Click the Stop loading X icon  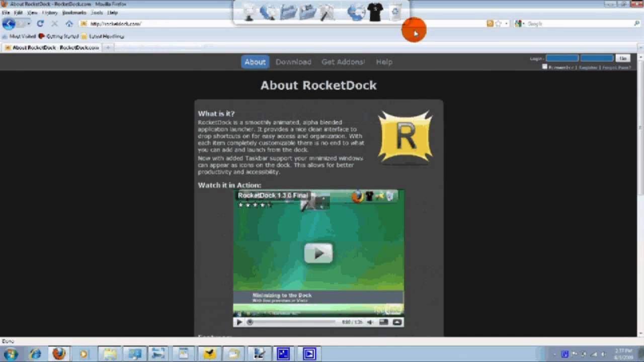pos(54,24)
